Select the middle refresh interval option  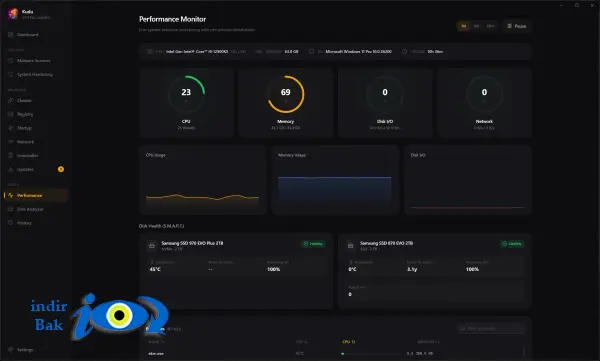tap(476, 26)
